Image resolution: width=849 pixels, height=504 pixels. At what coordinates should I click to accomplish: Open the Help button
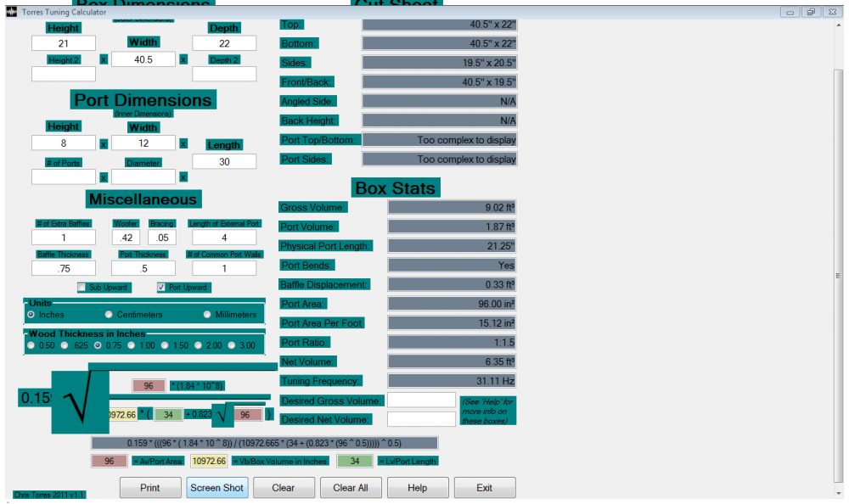click(418, 488)
